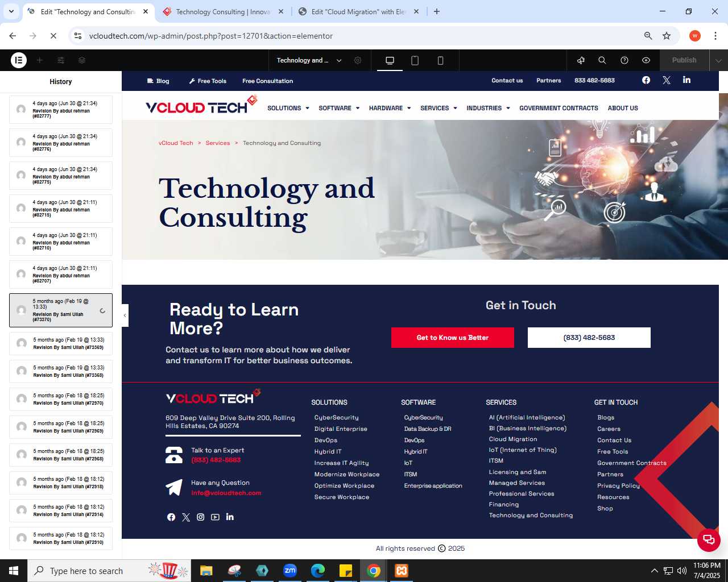Image resolution: width=728 pixels, height=582 pixels.
Task: Click footer LinkedIn icon
Action: pos(230,517)
